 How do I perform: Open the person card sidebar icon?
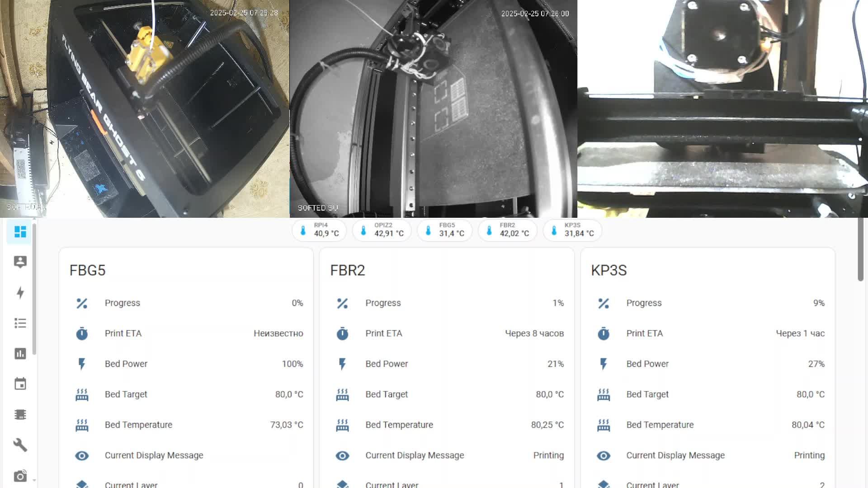[20, 262]
